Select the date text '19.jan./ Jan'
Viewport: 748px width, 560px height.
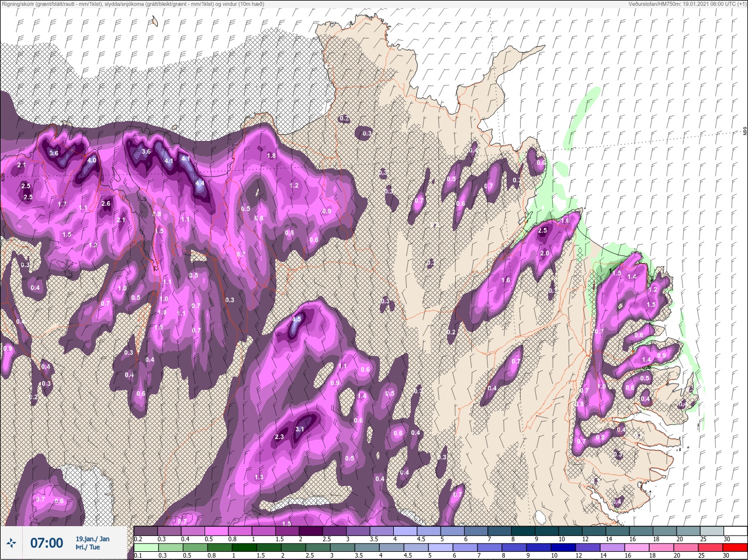click(92, 539)
